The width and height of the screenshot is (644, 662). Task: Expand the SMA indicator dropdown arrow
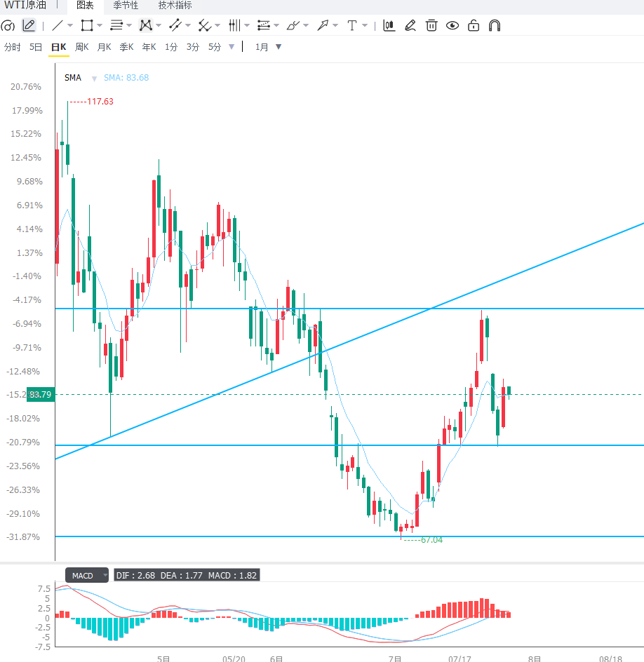[94, 79]
